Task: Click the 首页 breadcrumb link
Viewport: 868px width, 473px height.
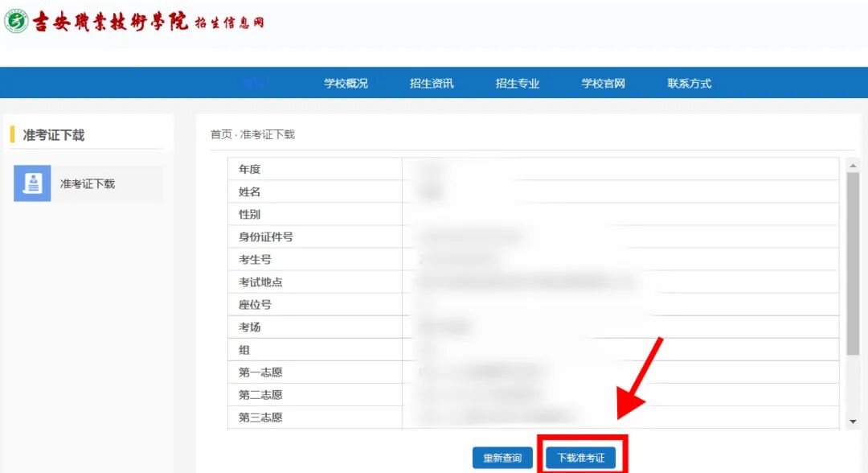Action: click(x=221, y=134)
